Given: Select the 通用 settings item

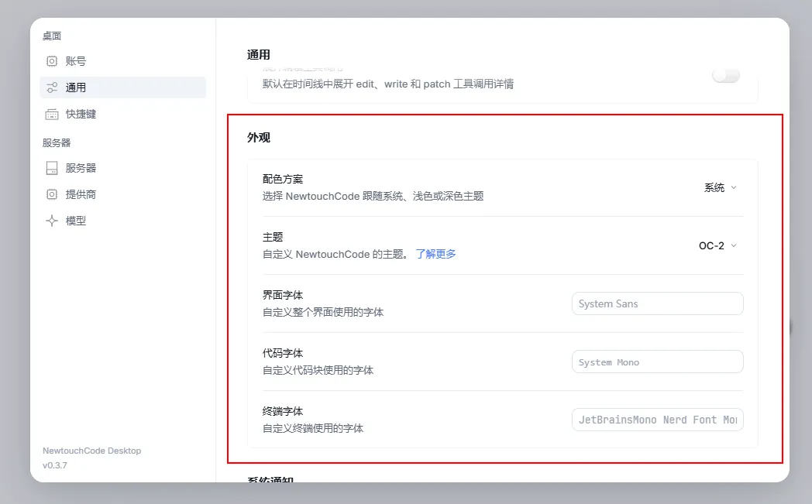Looking at the screenshot, I should click(x=122, y=87).
